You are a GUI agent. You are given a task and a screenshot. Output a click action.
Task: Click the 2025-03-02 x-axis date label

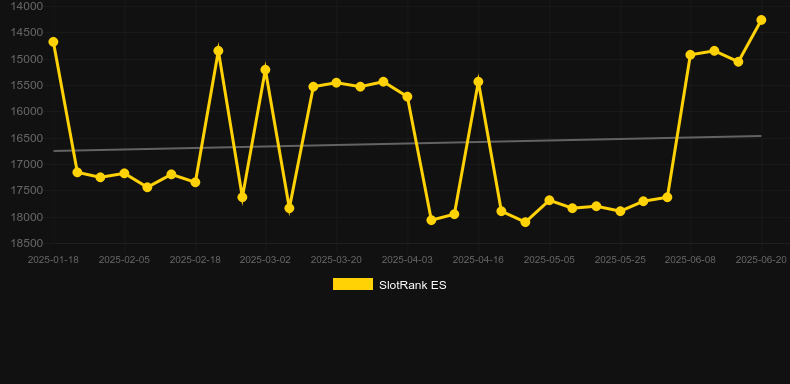tap(266, 260)
